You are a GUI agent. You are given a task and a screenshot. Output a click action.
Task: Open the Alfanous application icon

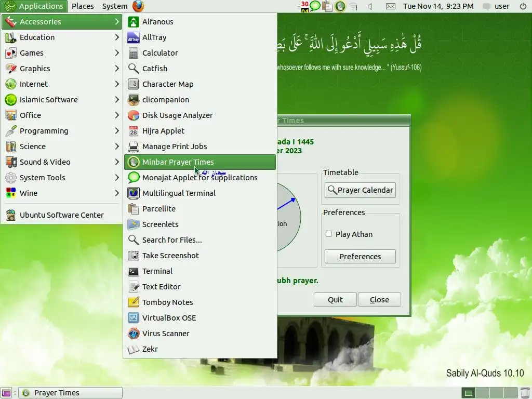point(134,22)
